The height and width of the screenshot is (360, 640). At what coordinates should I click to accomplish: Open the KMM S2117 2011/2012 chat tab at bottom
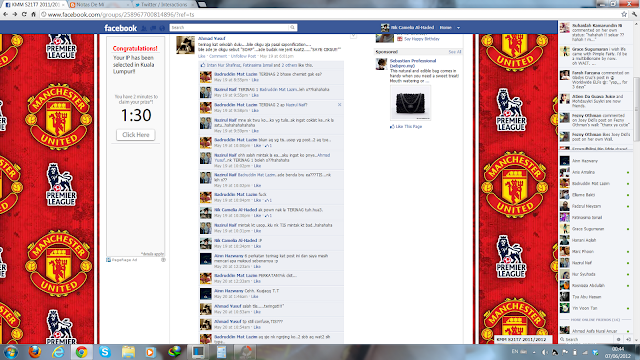pyautogui.click(x=523, y=339)
